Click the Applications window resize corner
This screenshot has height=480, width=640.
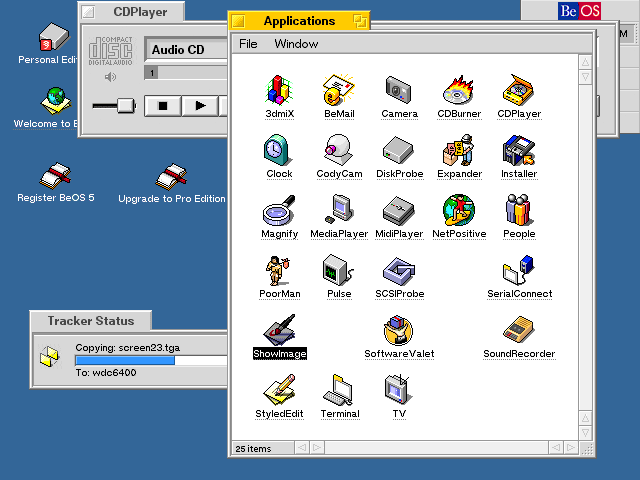click(587, 449)
